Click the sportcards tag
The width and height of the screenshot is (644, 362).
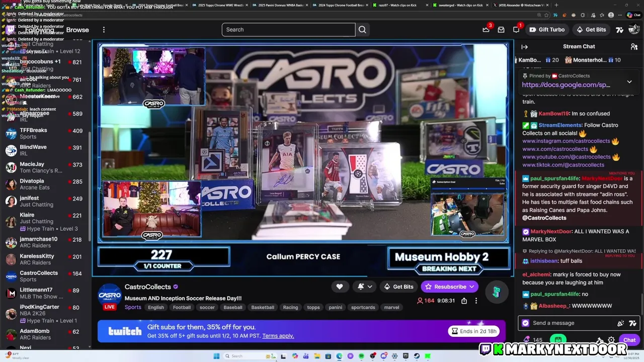click(363, 307)
